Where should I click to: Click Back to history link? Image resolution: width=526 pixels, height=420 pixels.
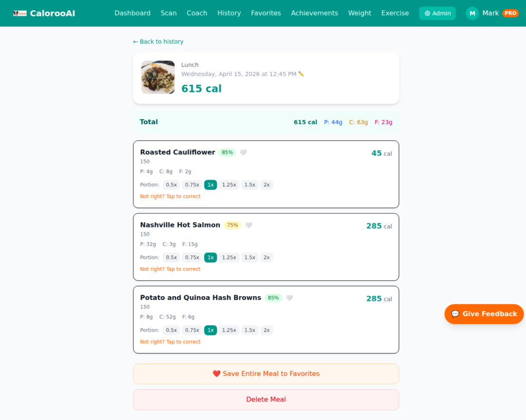(158, 42)
